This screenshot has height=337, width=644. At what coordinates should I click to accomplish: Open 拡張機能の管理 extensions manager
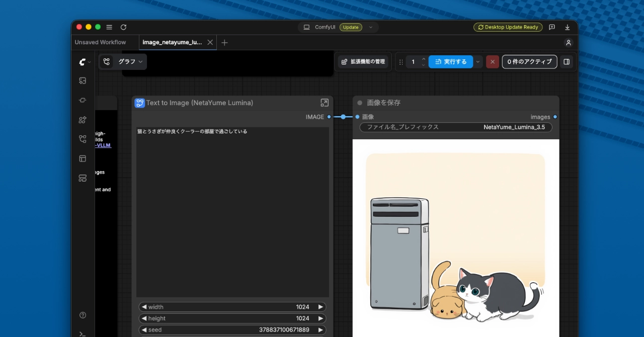pyautogui.click(x=363, y=61)
